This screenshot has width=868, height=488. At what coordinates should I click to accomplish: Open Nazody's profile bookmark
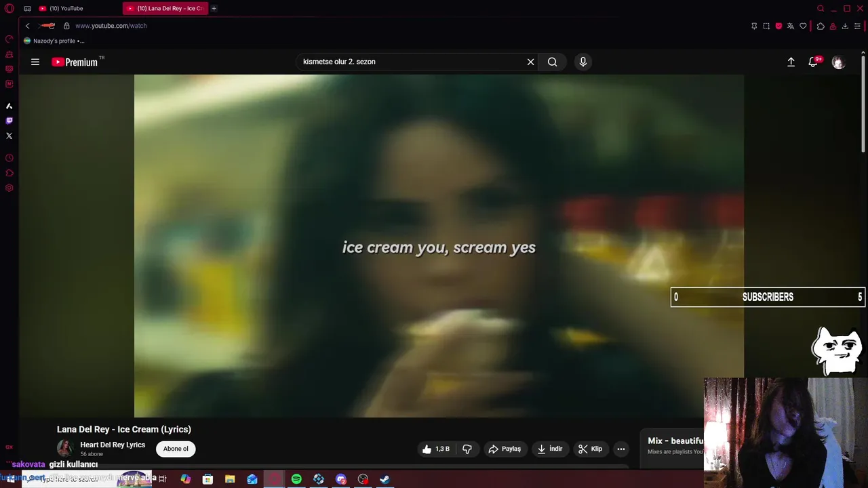click(x=54, y=41)
